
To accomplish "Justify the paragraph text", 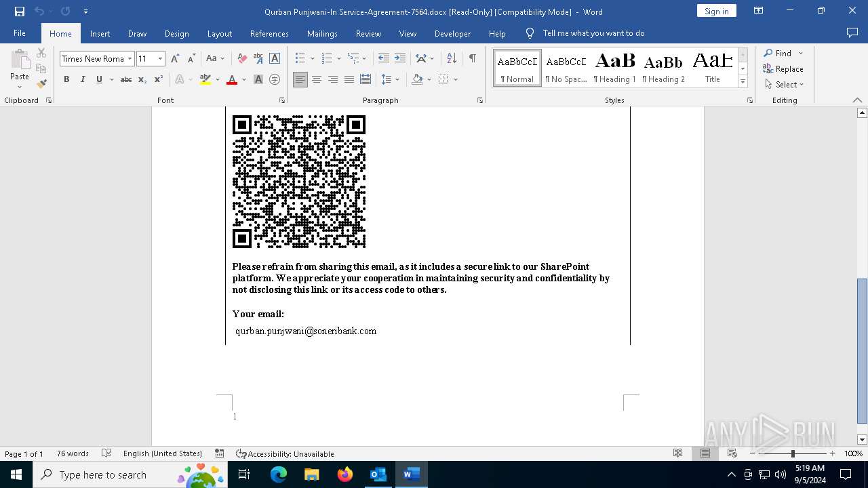I will tap(349, 80).
